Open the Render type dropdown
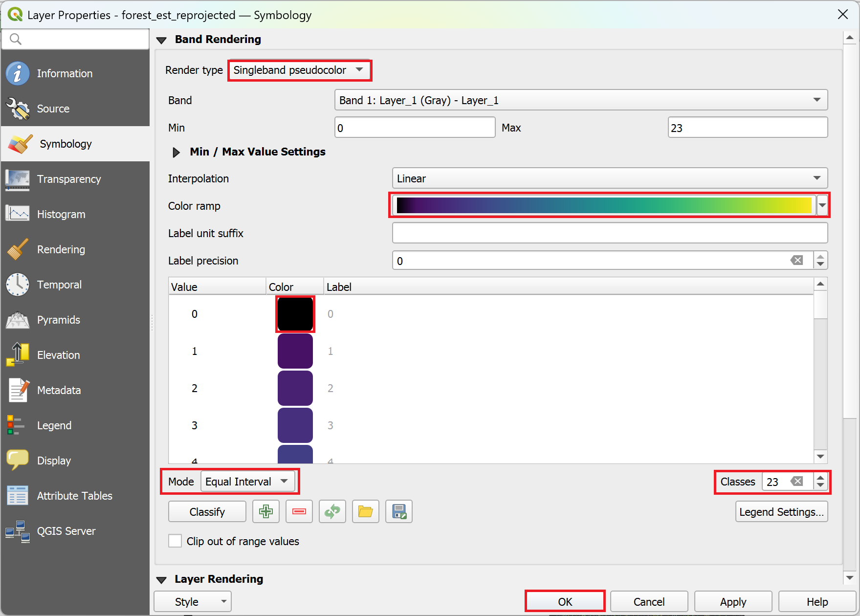The image size is (860, 616). (299, 70)
